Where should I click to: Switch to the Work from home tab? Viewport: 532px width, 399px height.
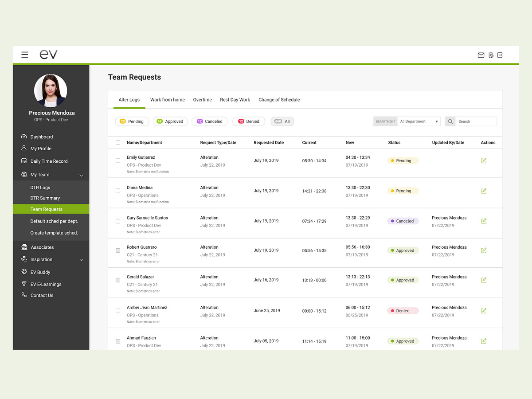pos(167,100)
